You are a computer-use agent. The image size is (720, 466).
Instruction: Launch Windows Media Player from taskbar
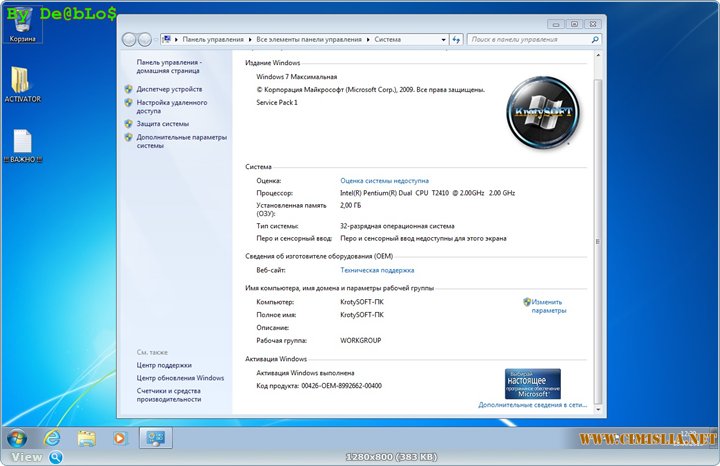click(x=121, y=437)
